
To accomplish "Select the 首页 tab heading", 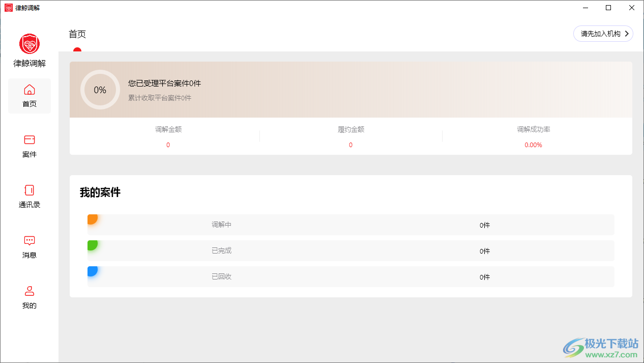I will 77,35.
